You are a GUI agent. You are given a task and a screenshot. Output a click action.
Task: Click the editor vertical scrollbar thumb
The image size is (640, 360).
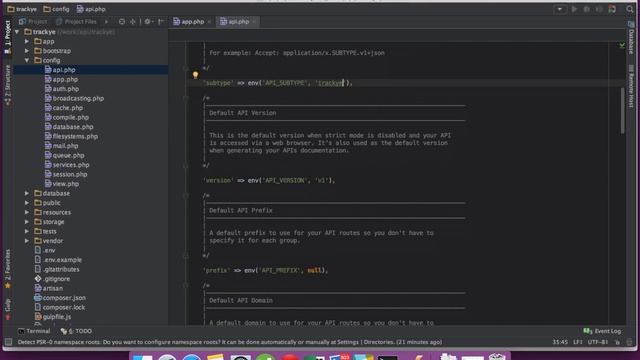[x=622, y=110]
